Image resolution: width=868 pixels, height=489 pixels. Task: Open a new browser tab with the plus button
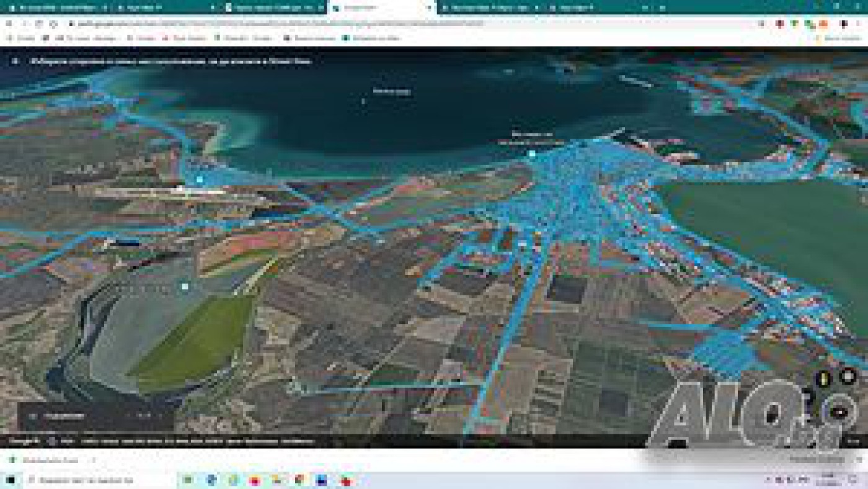(662, 8)
